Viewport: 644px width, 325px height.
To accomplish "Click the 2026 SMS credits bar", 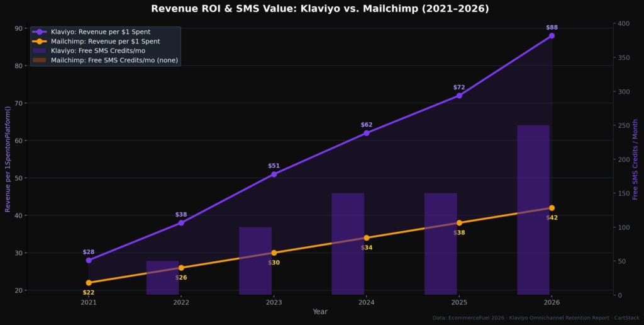I will coord(533,210).
